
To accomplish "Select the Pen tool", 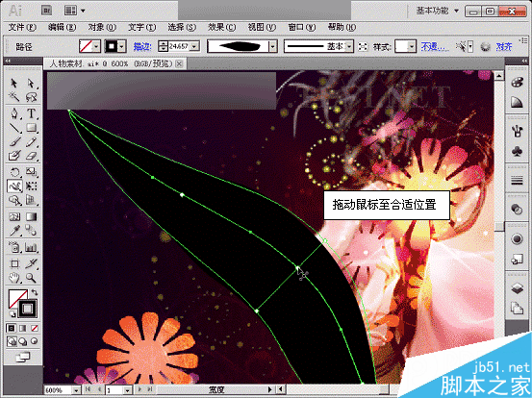I will tap(13, 113).
